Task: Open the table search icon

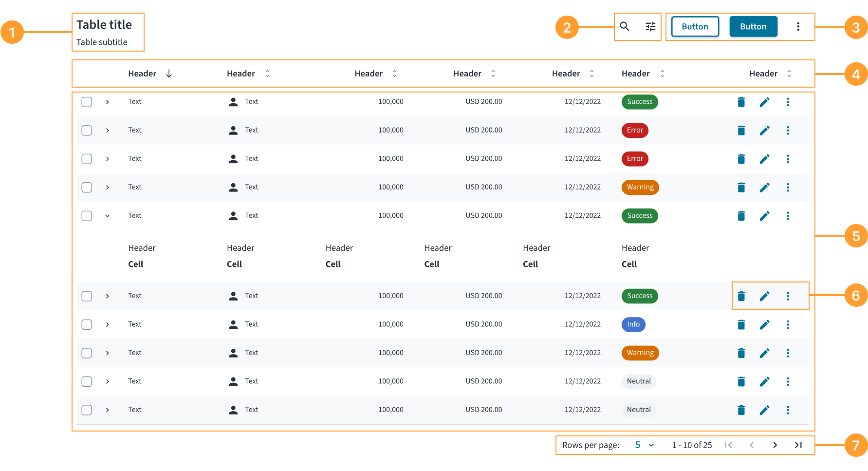Action: tap(625, 27)
